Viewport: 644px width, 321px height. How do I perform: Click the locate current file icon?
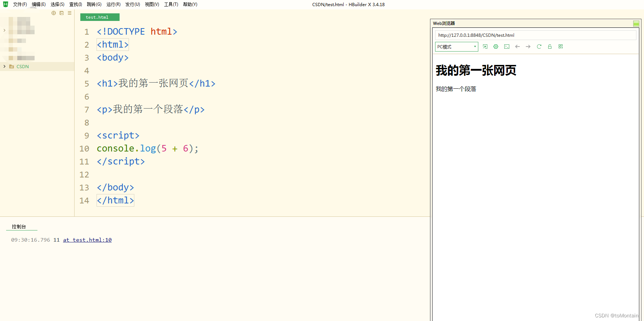click(x=54, y=13)
